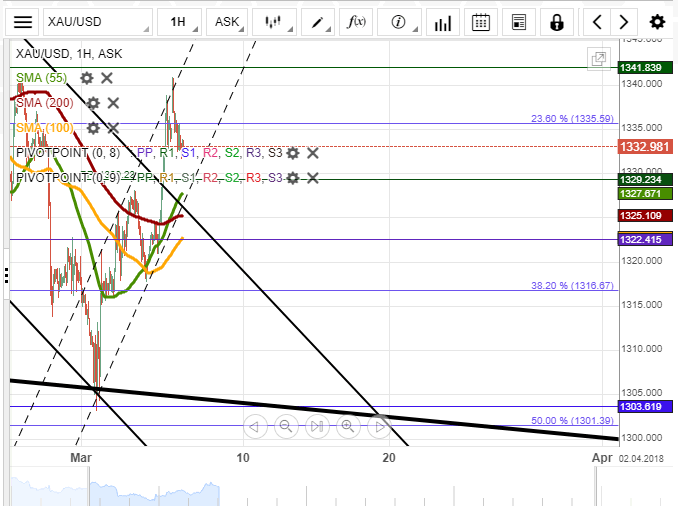Click the red 1325.109 SMA value tag

point(645,215)
